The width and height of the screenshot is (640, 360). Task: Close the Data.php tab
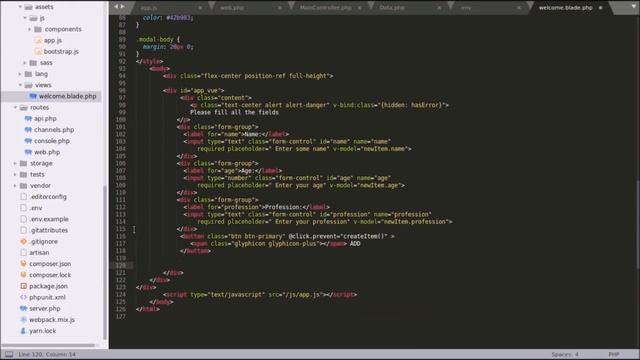tap(439, 8)
